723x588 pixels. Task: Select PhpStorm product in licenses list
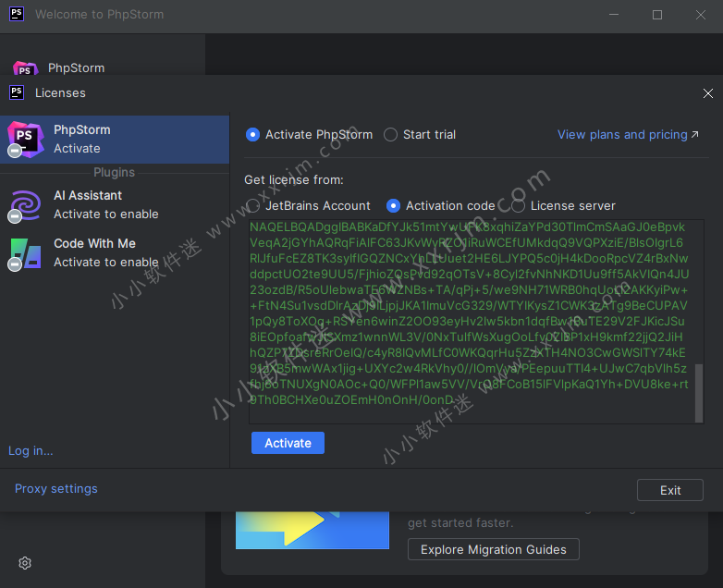tap(115, 140)
